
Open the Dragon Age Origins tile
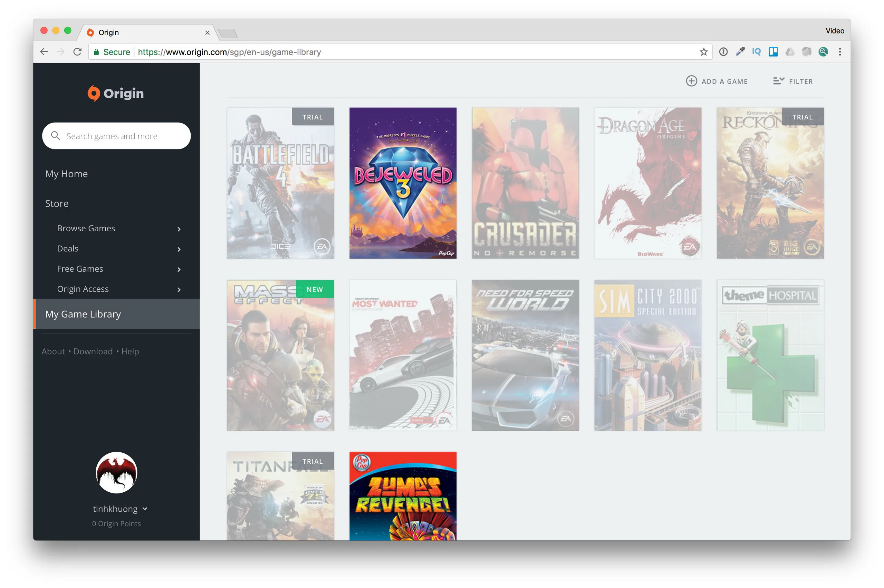tap(648, 183)
